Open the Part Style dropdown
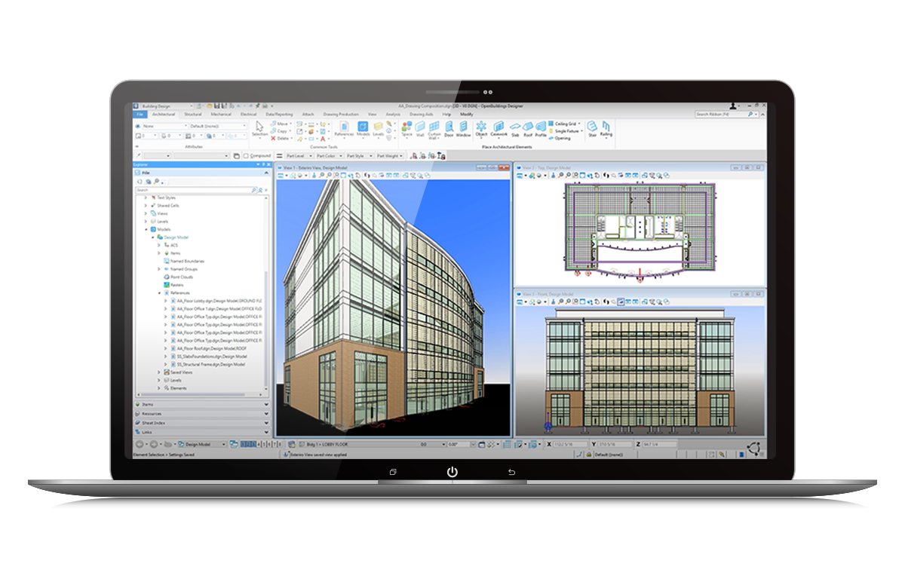 360,155
